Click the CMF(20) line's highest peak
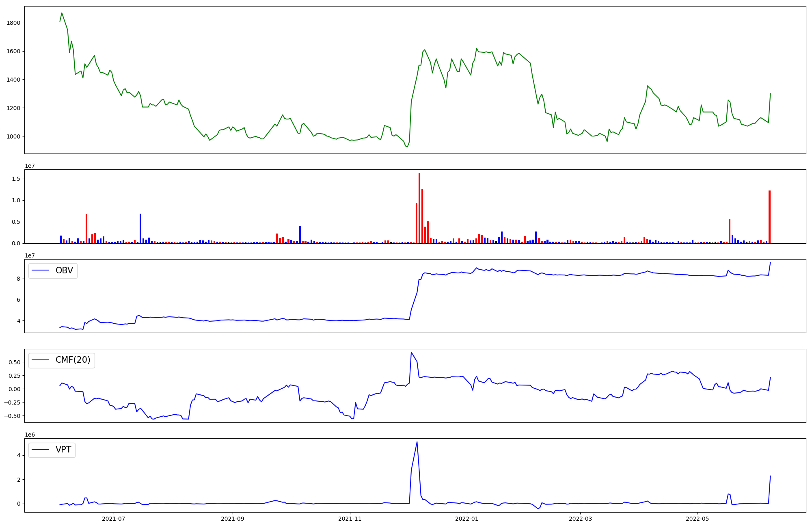This screenshot has height=528, width=812. 411,352
